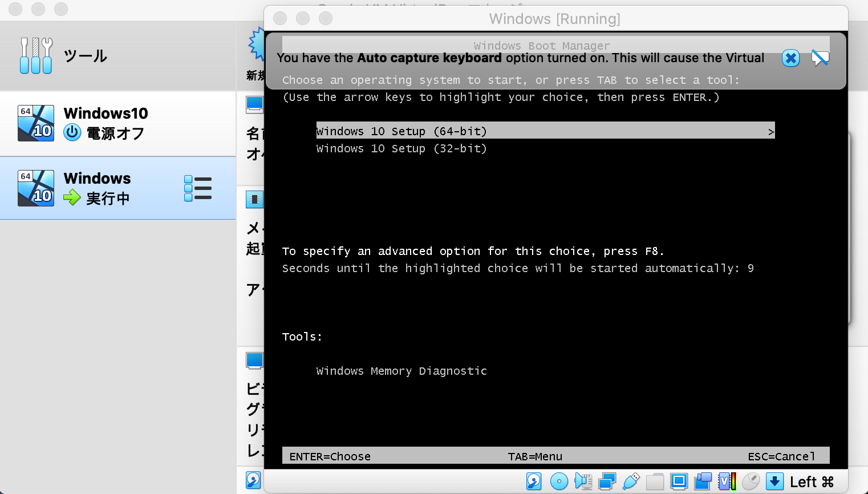This screenshot has height=494, width=868.
Task: Click ENTER=Choose in the footer bar
Action: [x=330, y=456]
